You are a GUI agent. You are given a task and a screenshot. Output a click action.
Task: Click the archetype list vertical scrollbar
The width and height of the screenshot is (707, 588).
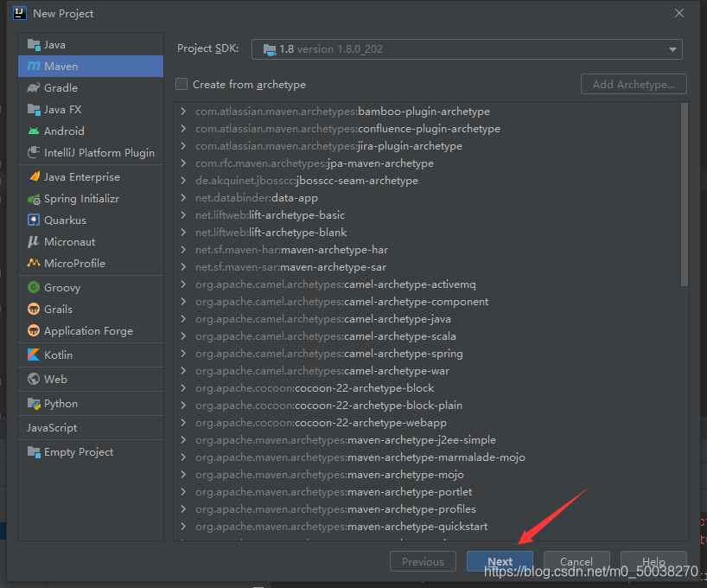pyautogui.click(x=685, y=195)
